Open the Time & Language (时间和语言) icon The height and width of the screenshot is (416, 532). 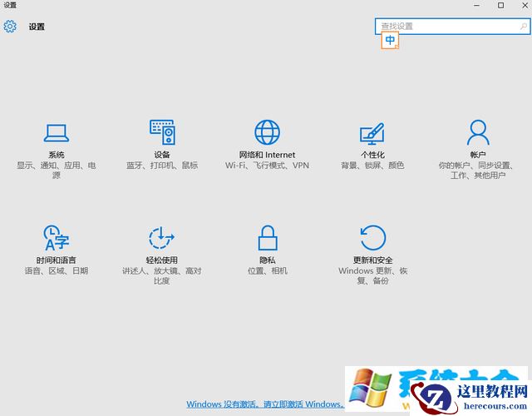point(57,237)
